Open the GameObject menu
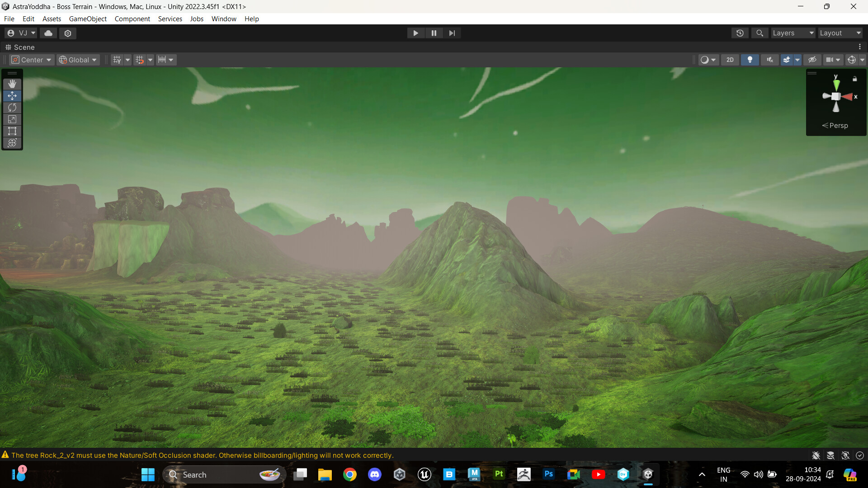This screenshot has width=868, height=488. pyautogui.click(x=88, y=19)
